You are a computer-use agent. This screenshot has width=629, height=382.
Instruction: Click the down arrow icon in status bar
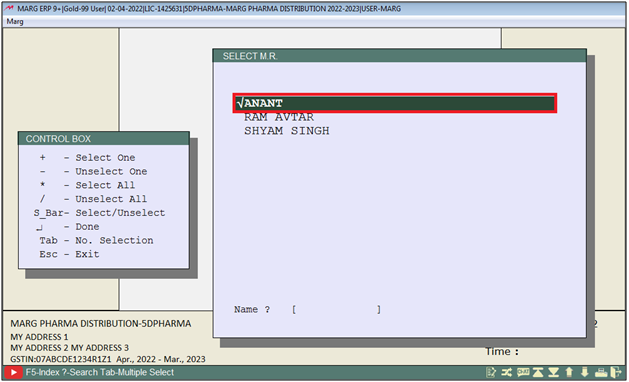(585, 372)
